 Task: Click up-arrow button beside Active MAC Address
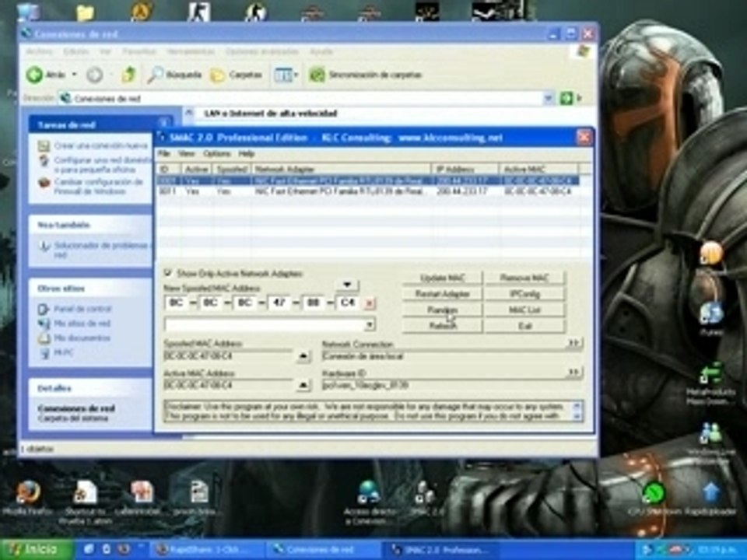pos(303,385)
